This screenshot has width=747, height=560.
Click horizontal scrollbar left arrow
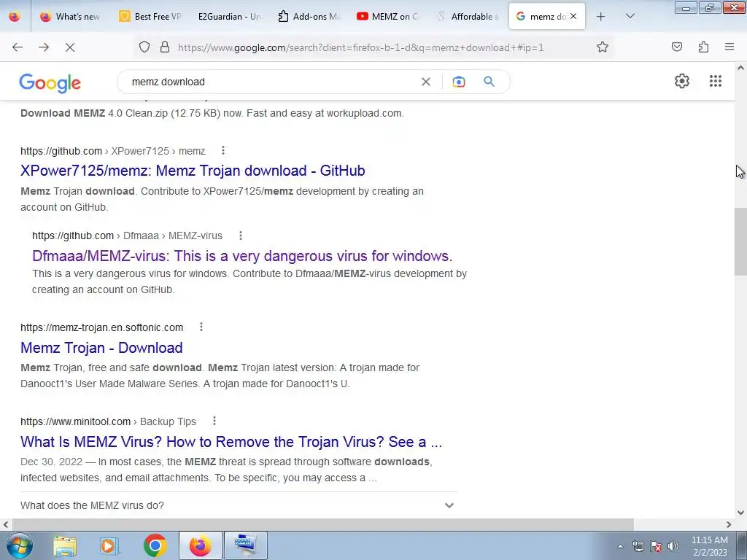coord(5,524)
